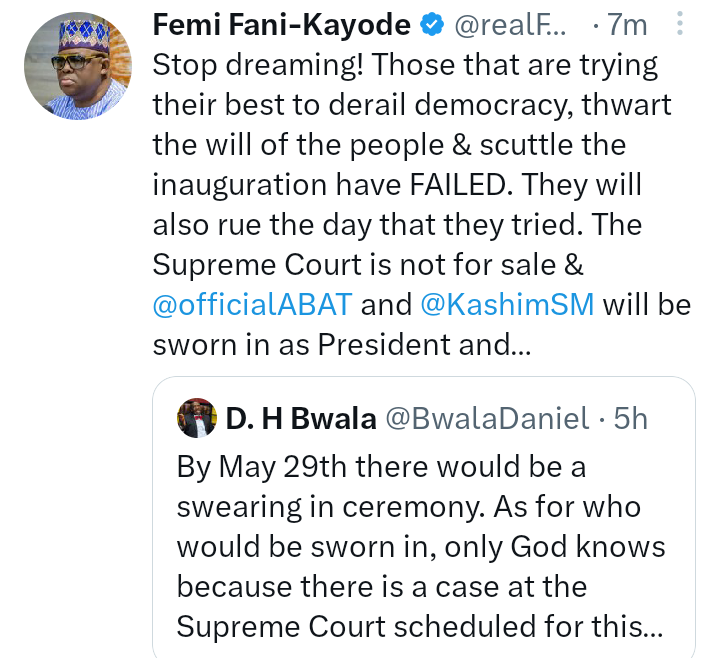The height and width of the screenshot is (658, 720).
Task: Click the 7m tweet timestamp
Action: [627, 26]
